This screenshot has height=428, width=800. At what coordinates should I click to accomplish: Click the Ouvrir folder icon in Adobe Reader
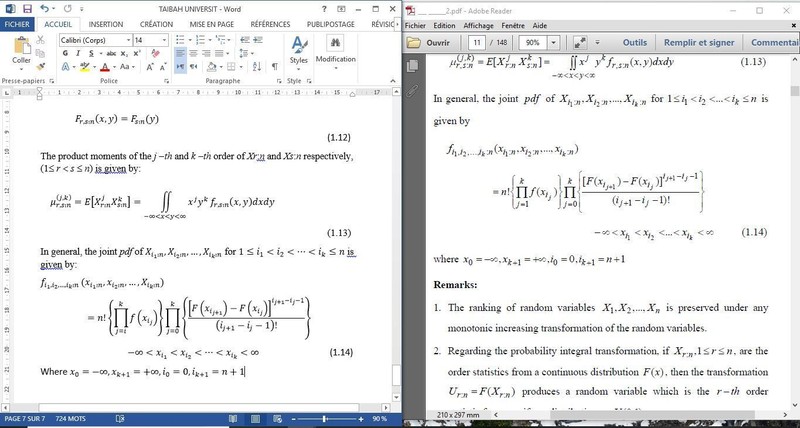coord(413,43)
